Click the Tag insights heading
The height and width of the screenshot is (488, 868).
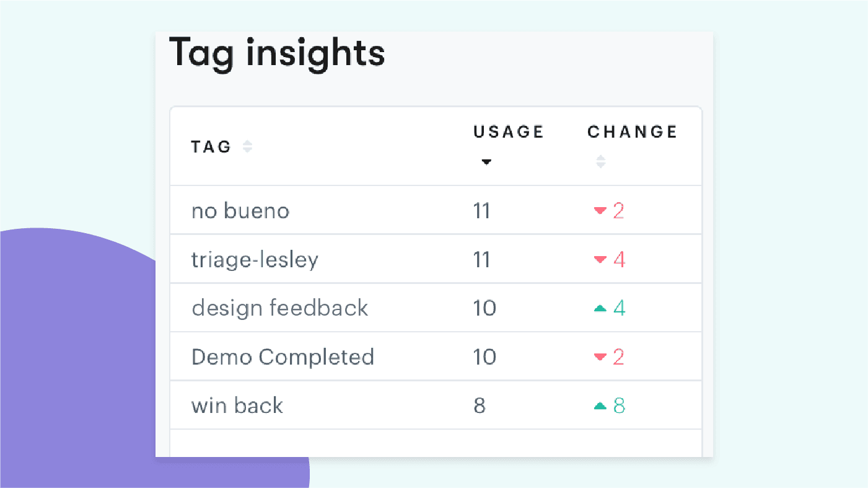click(278, 54)
